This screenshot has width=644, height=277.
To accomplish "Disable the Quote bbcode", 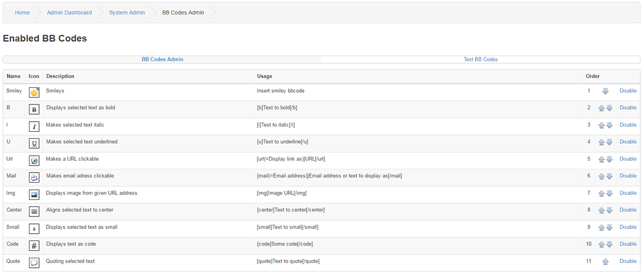I will point(628,261).
